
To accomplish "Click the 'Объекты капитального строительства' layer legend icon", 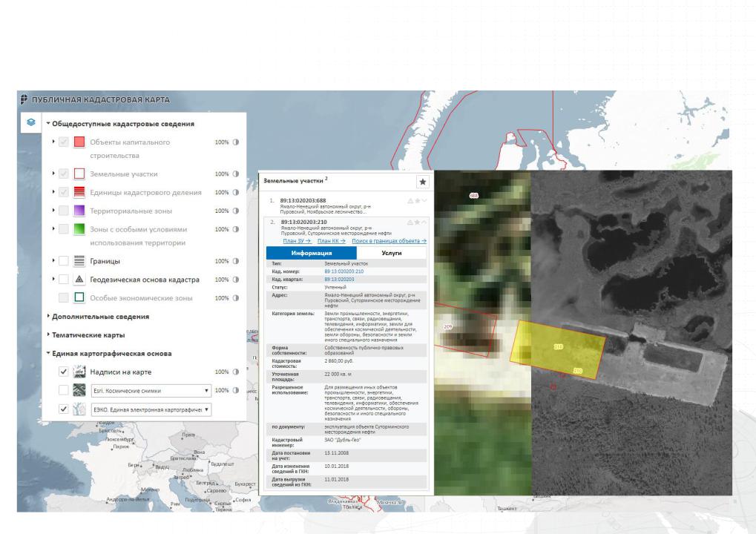I will point(79,142).
